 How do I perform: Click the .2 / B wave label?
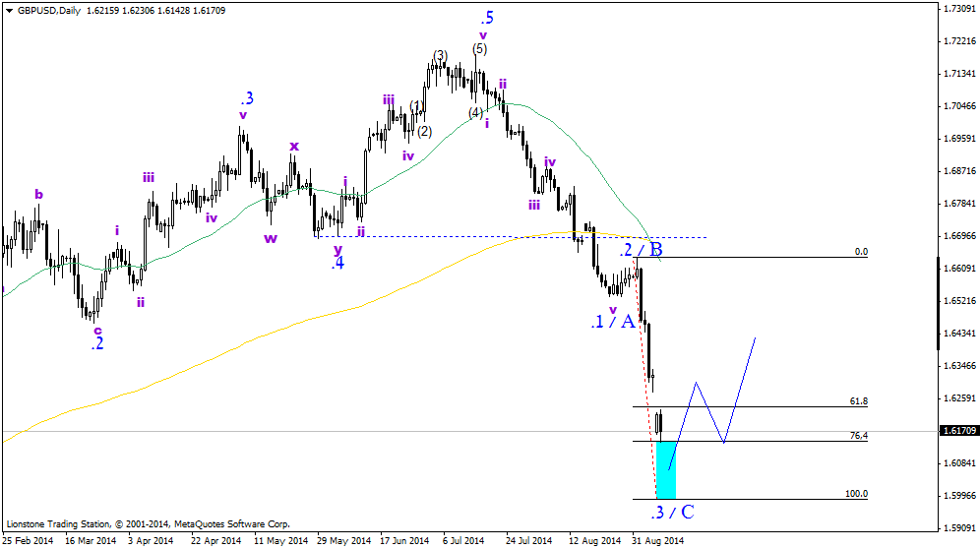(641, 250)
